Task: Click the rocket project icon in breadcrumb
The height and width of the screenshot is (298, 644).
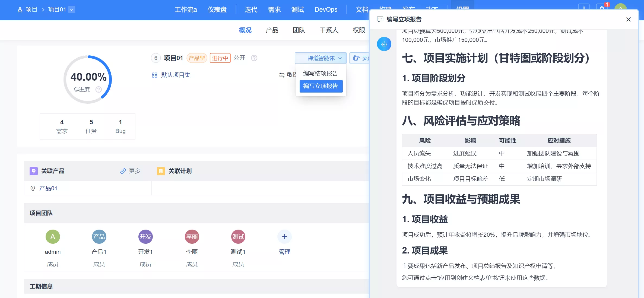Action: coord(20,10)
